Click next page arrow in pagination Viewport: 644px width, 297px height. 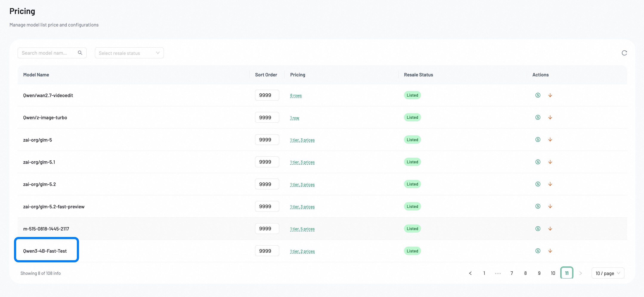pyautogui.click(x=581, y=273)
